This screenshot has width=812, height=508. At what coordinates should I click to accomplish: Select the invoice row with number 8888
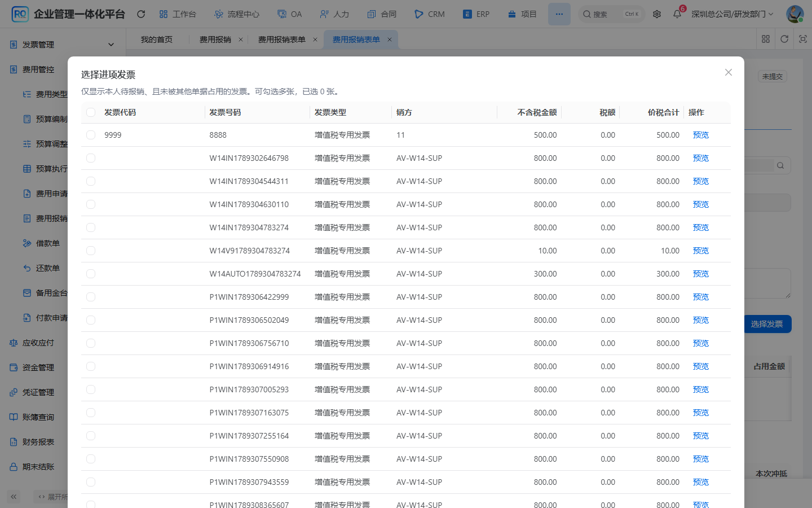pyautogui.click(x=91, y=135)
